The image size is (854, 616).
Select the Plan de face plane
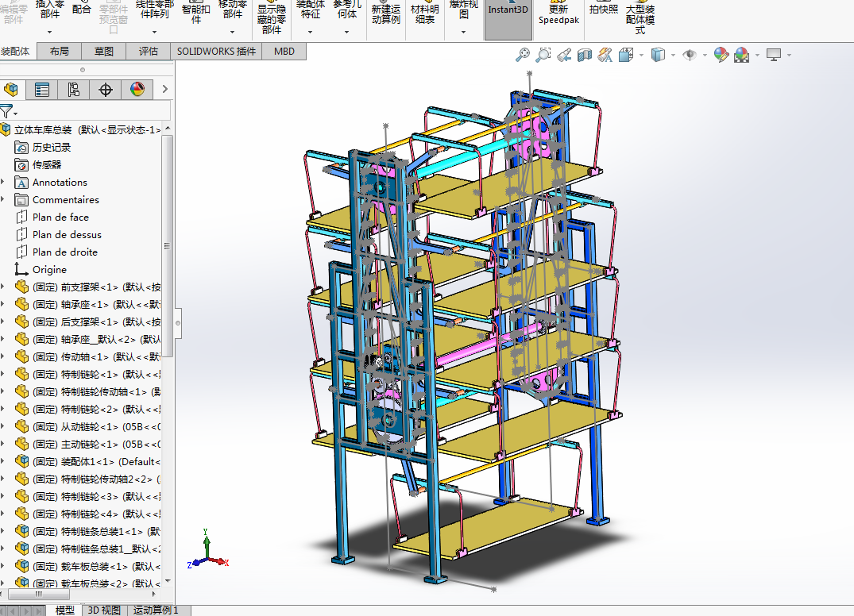(x=60, y=218)
